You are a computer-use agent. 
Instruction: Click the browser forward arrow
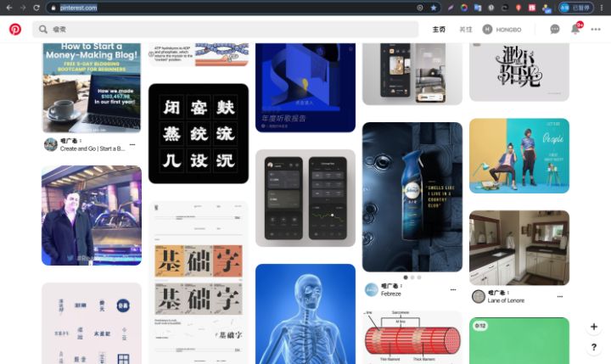click(23, 8)
